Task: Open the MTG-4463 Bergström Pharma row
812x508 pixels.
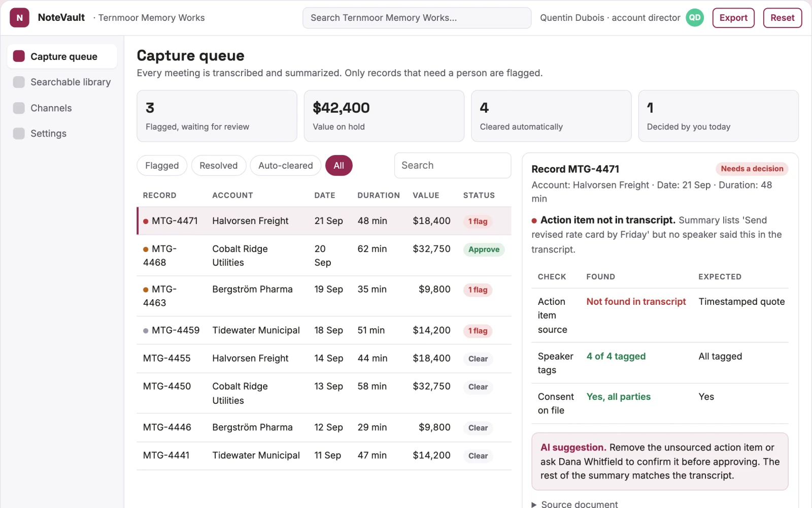Action: click(324, 296)
